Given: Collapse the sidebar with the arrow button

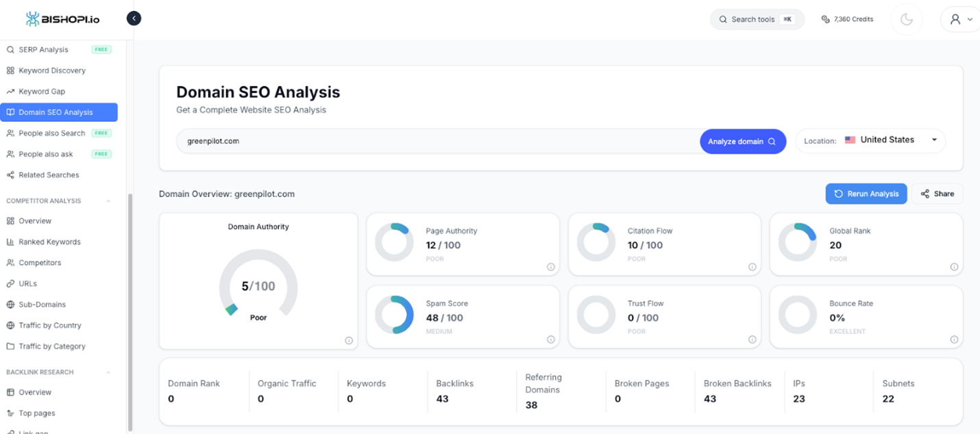Looking at the screenshot, I should click(134, 18).
